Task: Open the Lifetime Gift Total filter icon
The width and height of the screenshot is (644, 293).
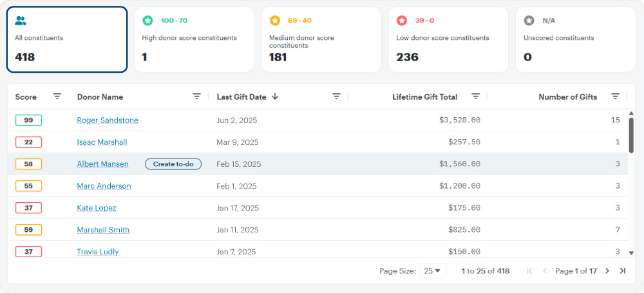Action: click(x=476, y=97)
